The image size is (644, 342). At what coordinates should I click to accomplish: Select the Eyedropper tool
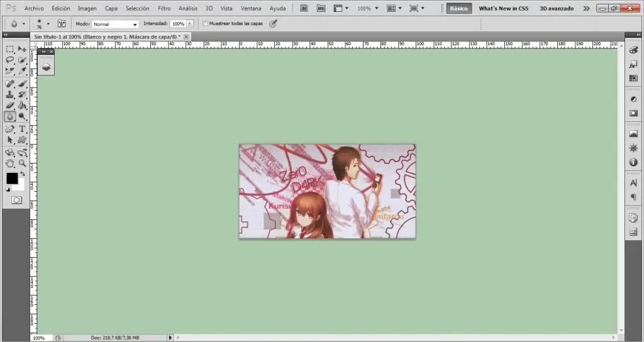tap(22, 70)
